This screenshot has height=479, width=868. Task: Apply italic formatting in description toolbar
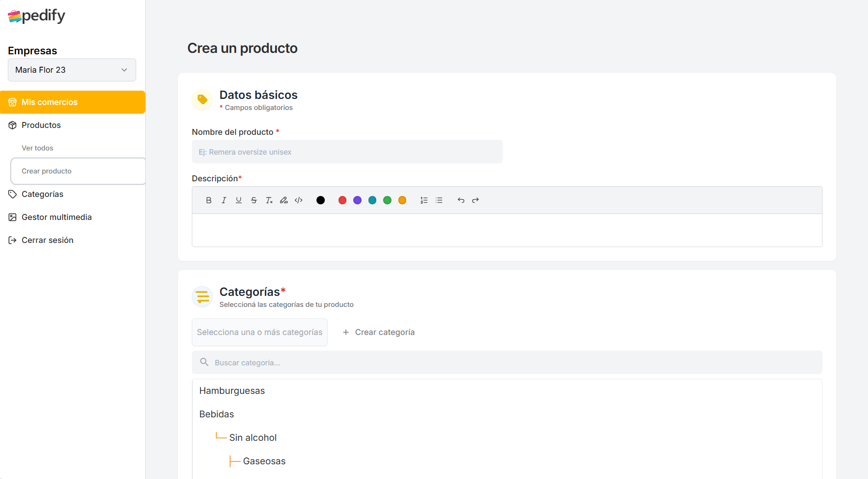click(224, 200)
